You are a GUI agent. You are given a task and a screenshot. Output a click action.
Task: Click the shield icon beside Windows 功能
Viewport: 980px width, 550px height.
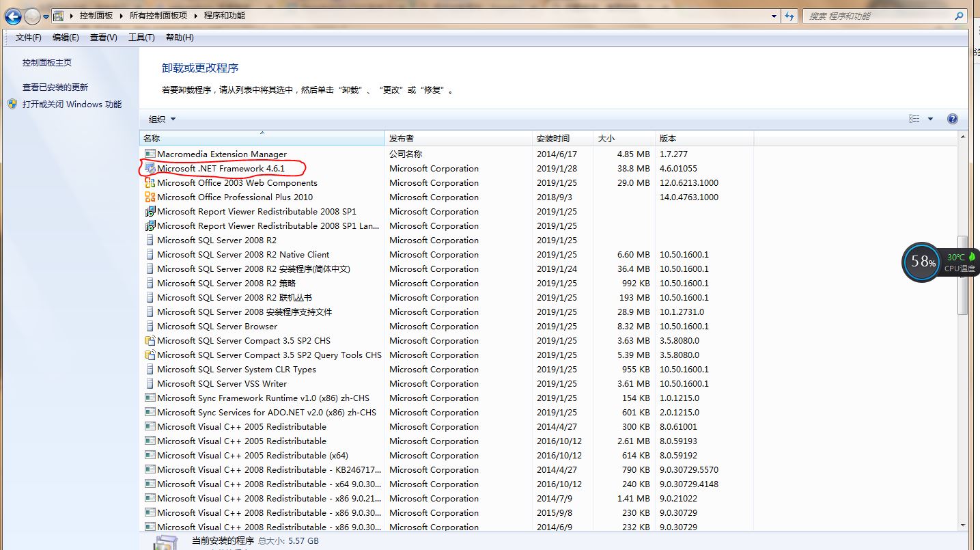12,105
